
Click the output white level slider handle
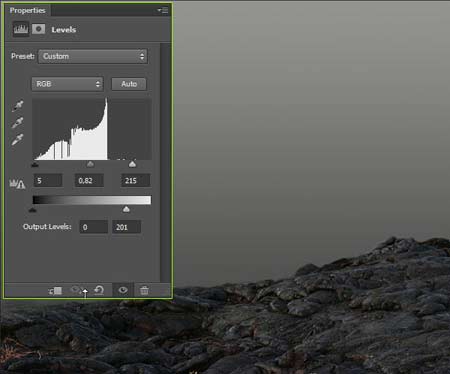pos(126,209)
